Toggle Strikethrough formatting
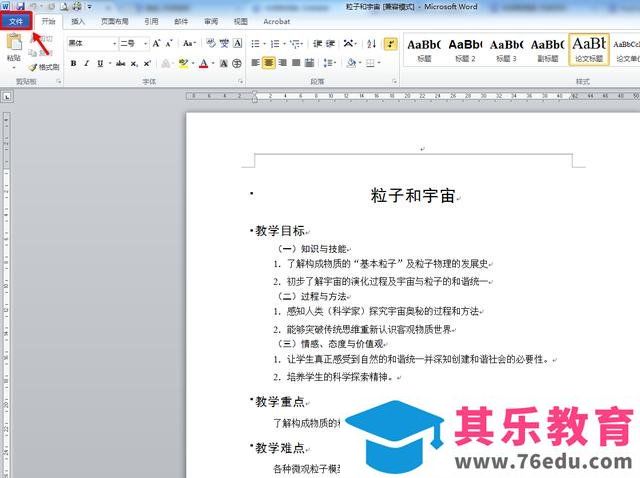This screenshot has height=478, width=640. [120, 64]
